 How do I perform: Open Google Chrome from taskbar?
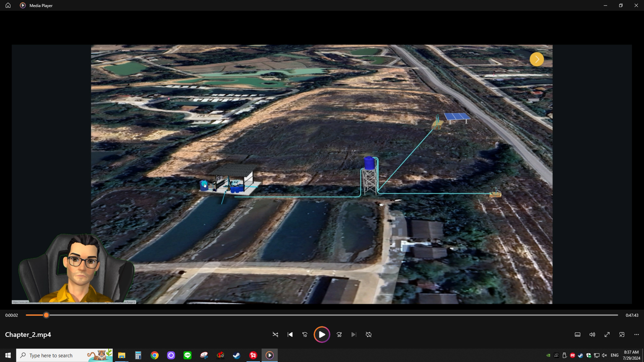(x=155, y=355)
